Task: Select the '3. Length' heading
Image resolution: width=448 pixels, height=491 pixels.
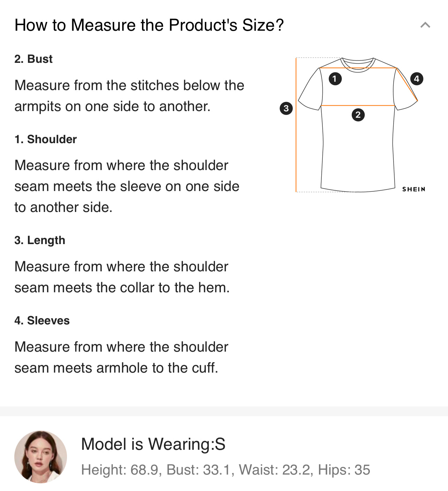Action: (40, 240)
